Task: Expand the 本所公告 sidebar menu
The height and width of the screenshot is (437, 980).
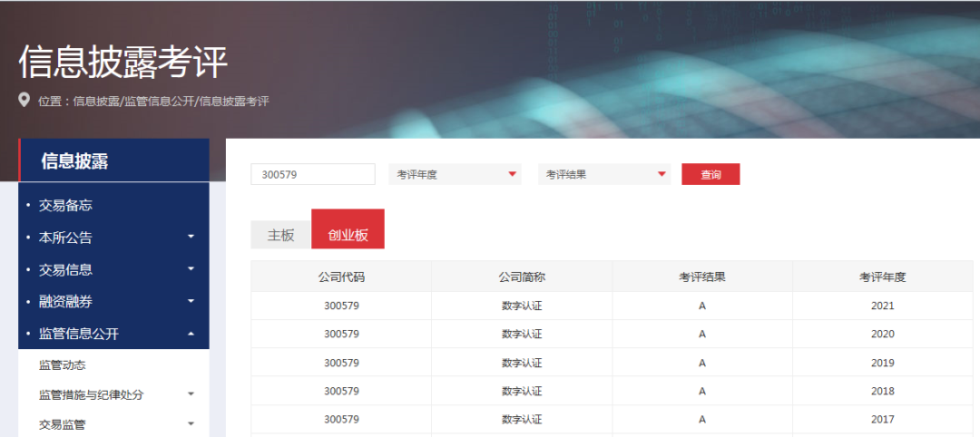Action: (191, 238)
